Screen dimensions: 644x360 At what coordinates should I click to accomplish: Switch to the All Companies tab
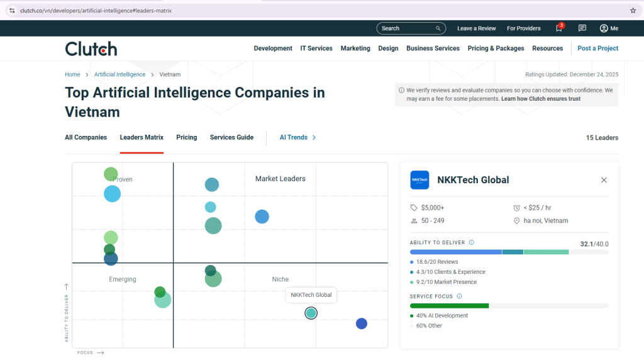[86, 137]
